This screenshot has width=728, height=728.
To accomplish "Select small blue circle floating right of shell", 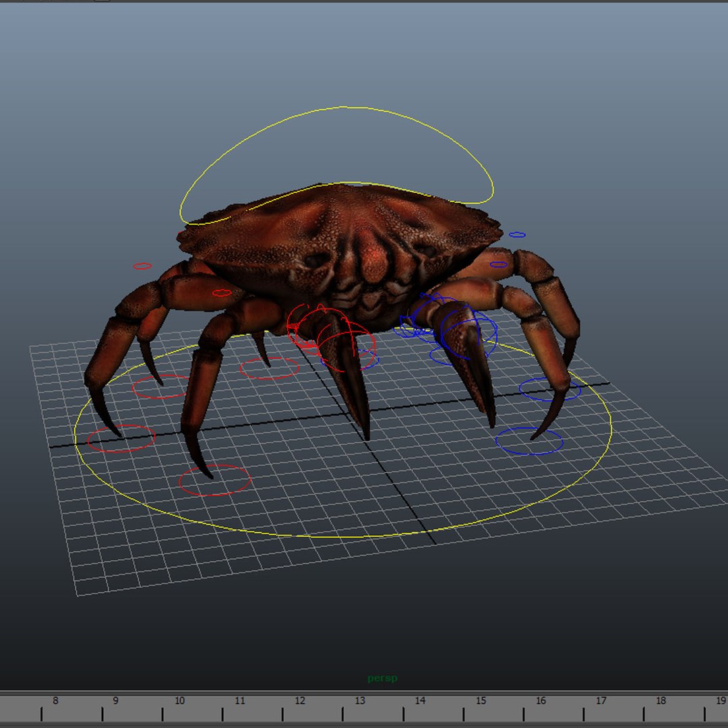I will (x=517, y=235).
